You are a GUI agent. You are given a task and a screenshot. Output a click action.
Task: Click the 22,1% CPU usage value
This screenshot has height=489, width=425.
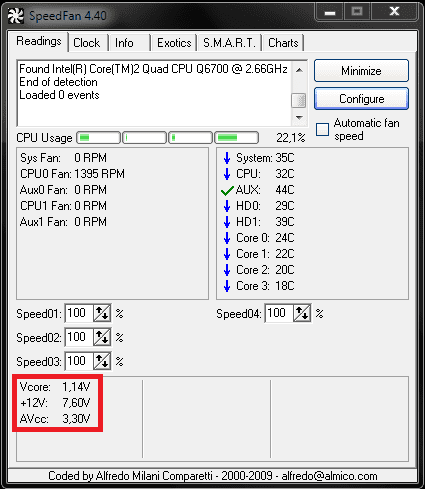[x=291, y=138]
